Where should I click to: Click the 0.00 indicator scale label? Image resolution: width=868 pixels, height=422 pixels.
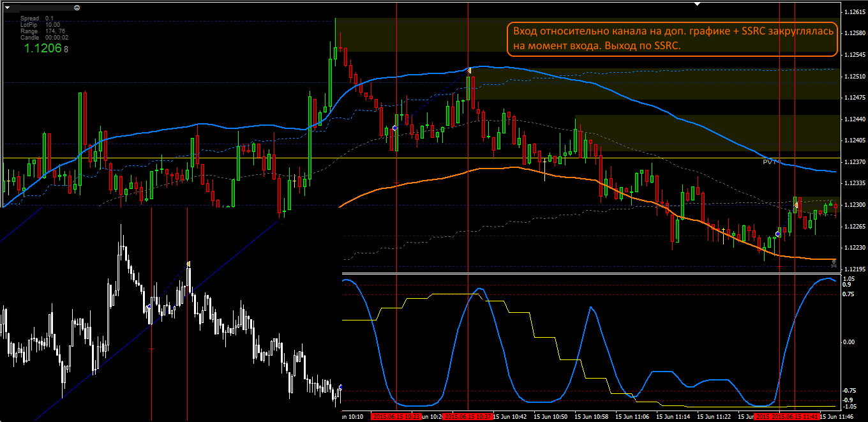point(849,342)
